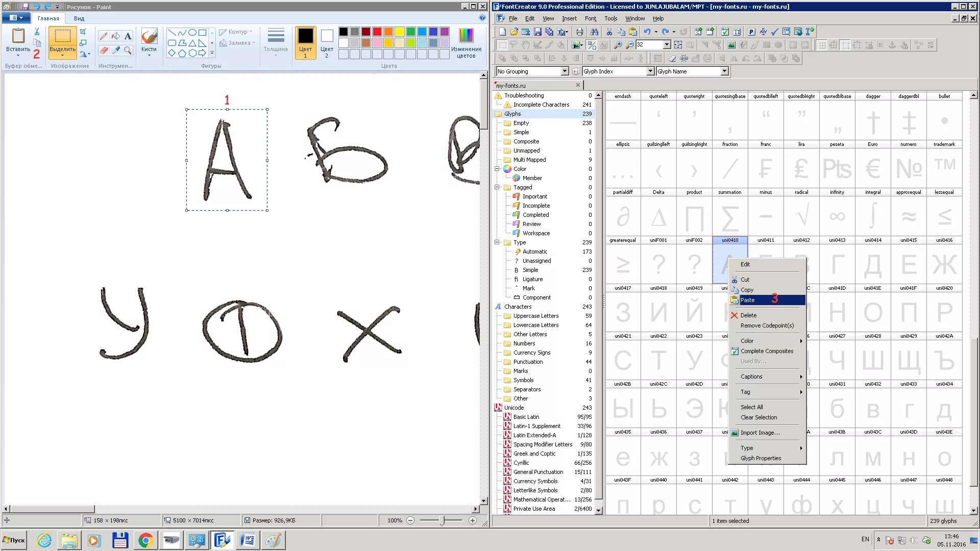Collapse the Color tree node

coord(497,169)
